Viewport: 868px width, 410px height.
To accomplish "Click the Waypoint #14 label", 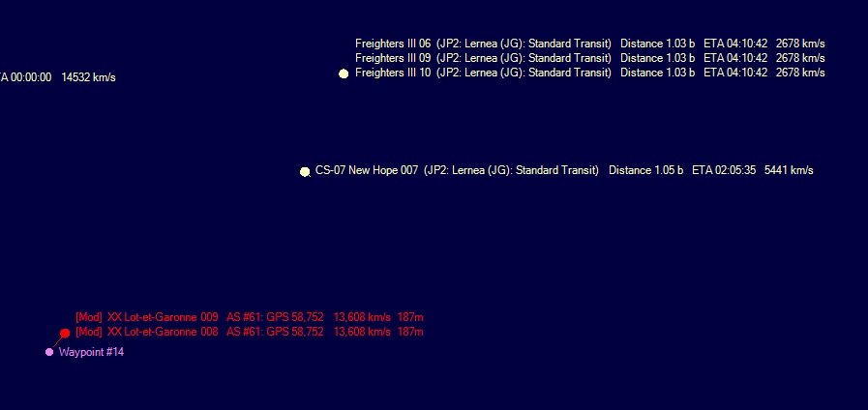I will pyautogui.click(x=91, y=352).
